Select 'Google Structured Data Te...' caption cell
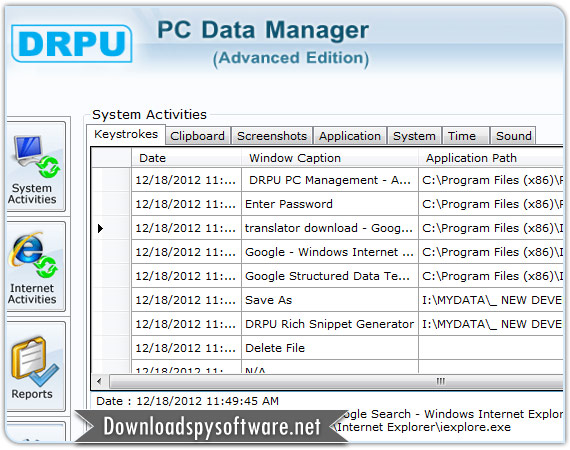This screenshot has width=570, height=450. tap(330, 276)
